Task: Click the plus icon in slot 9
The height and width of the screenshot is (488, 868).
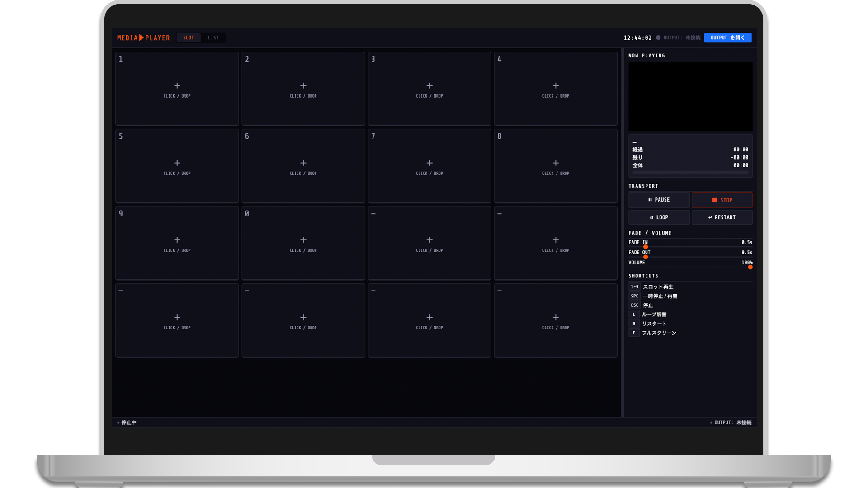Action: pyautogui.click(x=177, y=240)
